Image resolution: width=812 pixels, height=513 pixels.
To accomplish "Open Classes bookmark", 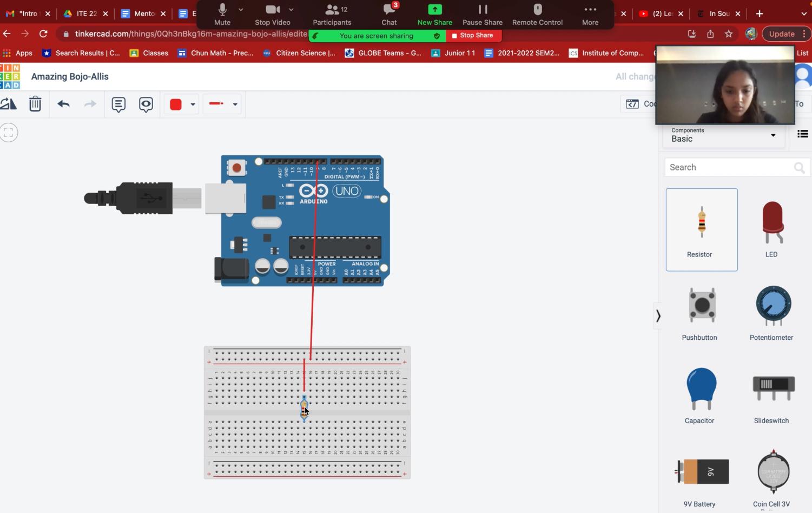I will (x=149, y=53).
